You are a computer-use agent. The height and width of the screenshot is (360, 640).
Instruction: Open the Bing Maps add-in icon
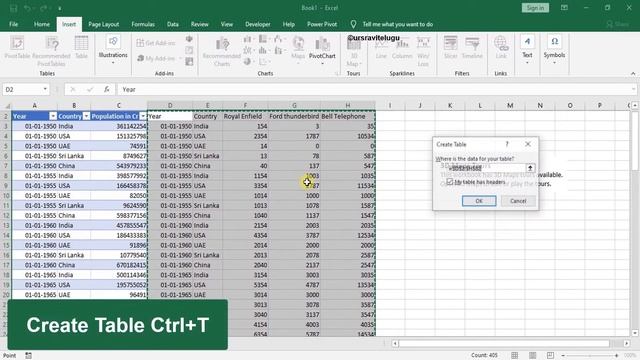(x=189, y=50)
